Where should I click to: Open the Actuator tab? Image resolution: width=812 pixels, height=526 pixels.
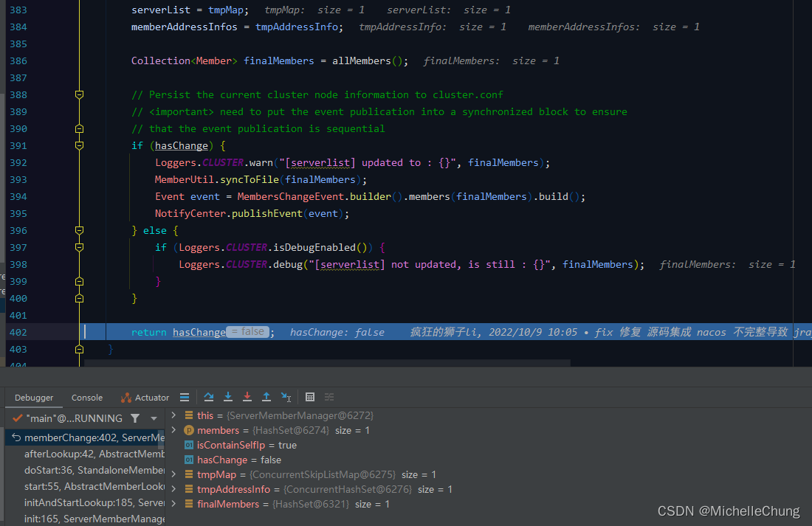coord(145,398)
